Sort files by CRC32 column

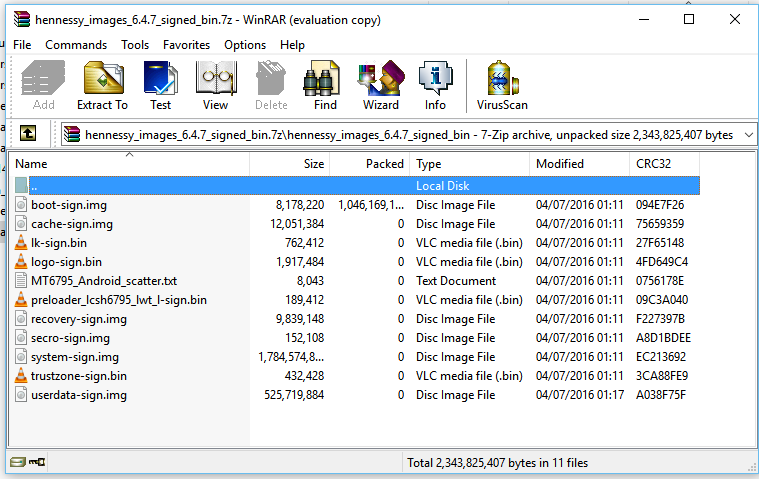(664, 164)
